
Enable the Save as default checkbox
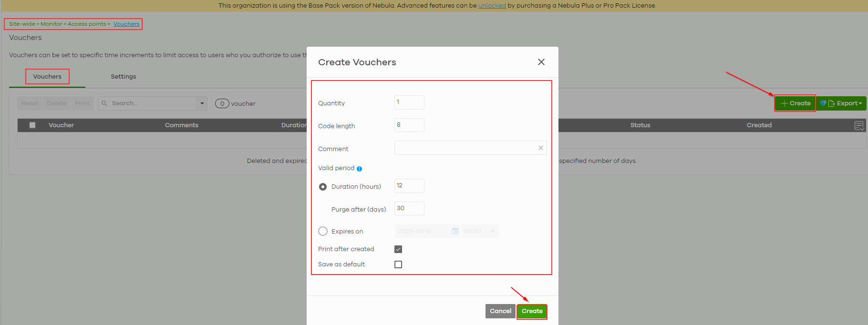[398, 264]
